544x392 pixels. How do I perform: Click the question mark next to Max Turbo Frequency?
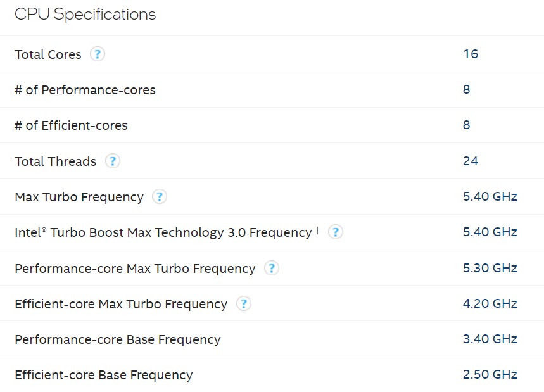160,197
